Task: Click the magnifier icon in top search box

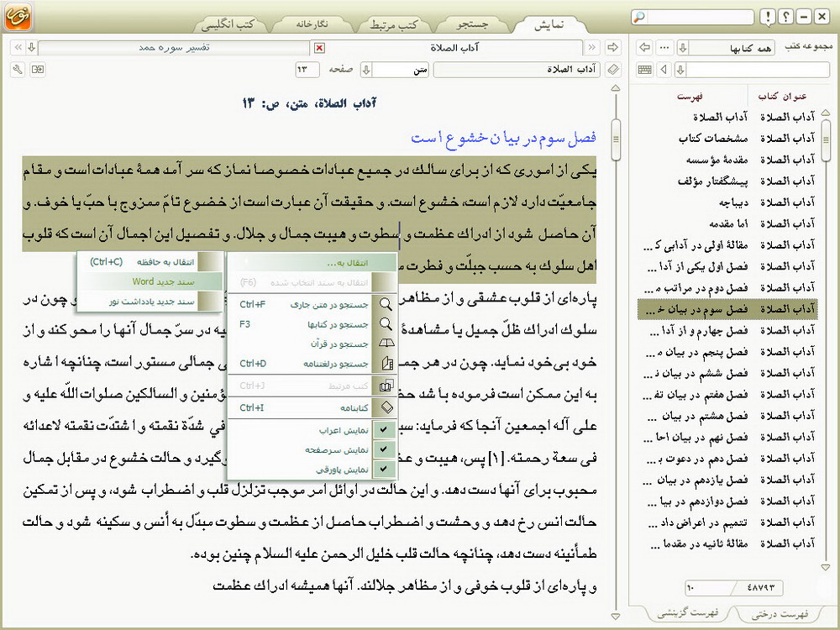Action: [x=638, y=17]
